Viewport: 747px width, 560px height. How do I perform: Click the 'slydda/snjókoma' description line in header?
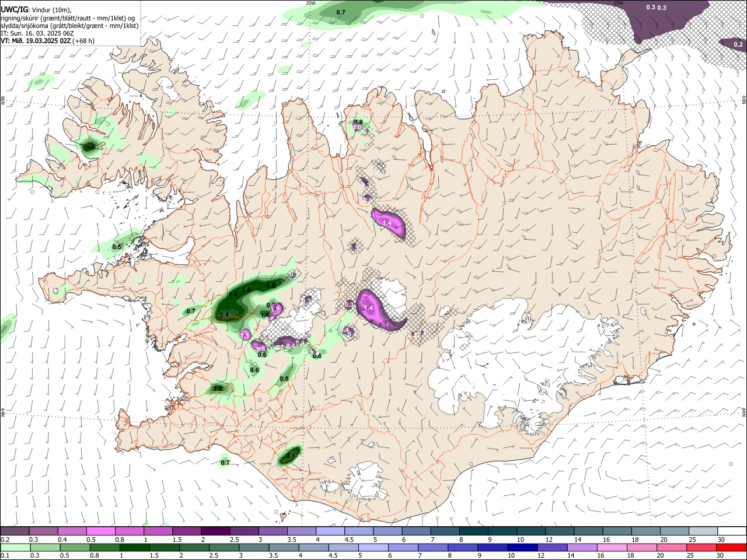(69, 26)
